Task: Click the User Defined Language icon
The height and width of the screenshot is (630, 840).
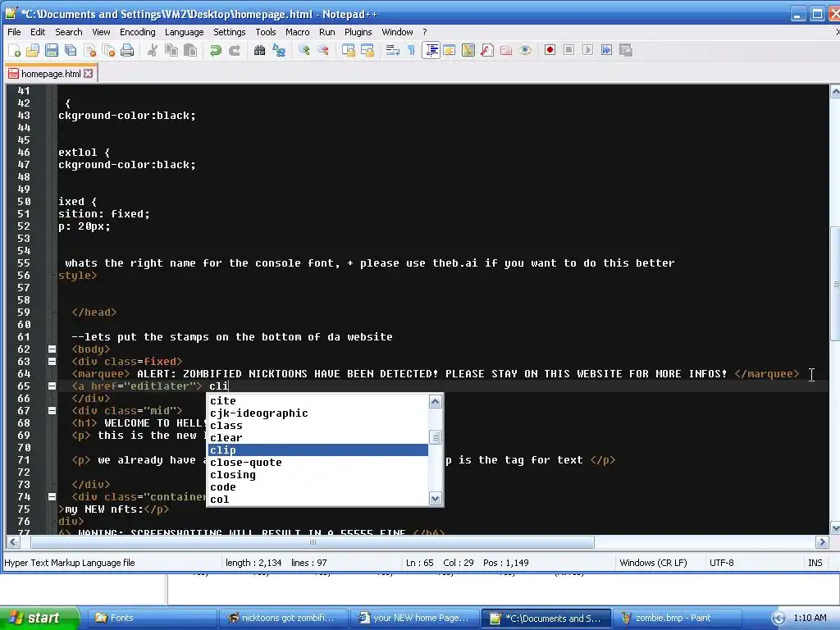Action: tap(449, 50)
